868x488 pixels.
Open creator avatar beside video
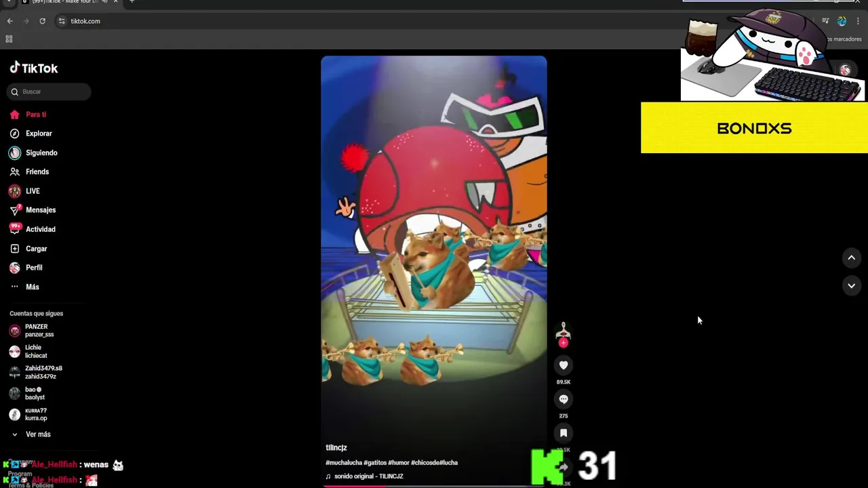[x=564, y=331]
